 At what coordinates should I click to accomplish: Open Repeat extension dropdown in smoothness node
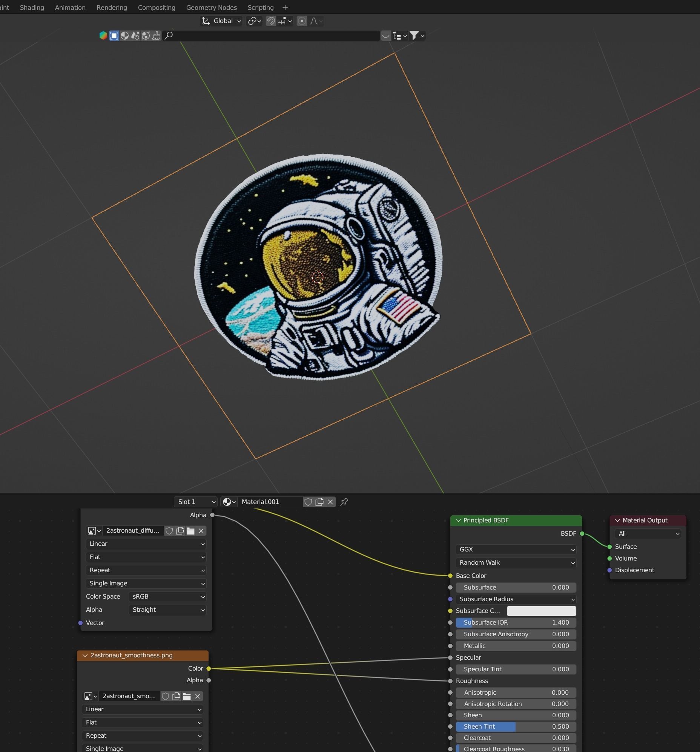tap(142, 736)
